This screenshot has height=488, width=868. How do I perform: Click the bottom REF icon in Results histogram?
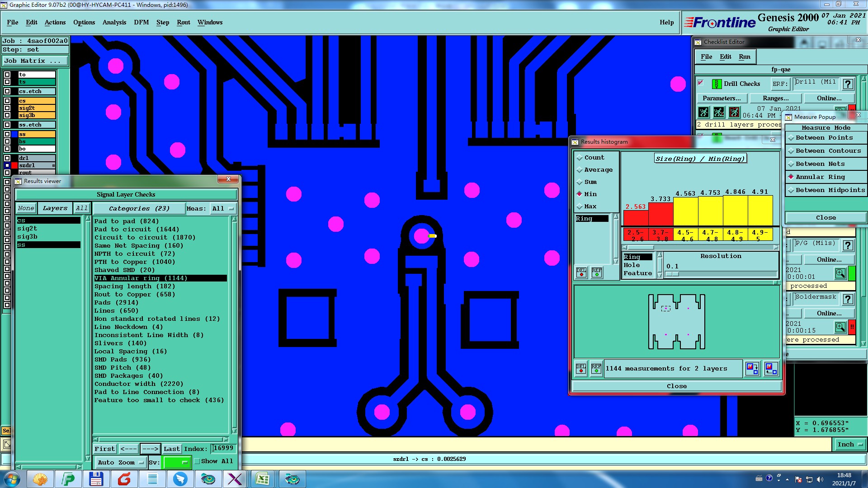[596, 369]
